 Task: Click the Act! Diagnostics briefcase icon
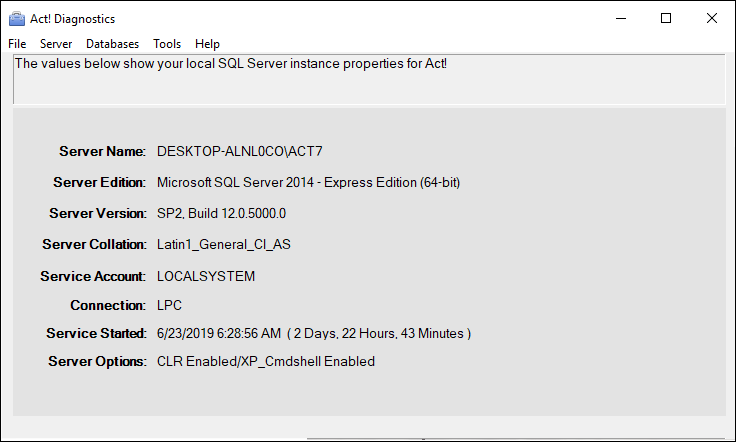[x=17, y=19]
